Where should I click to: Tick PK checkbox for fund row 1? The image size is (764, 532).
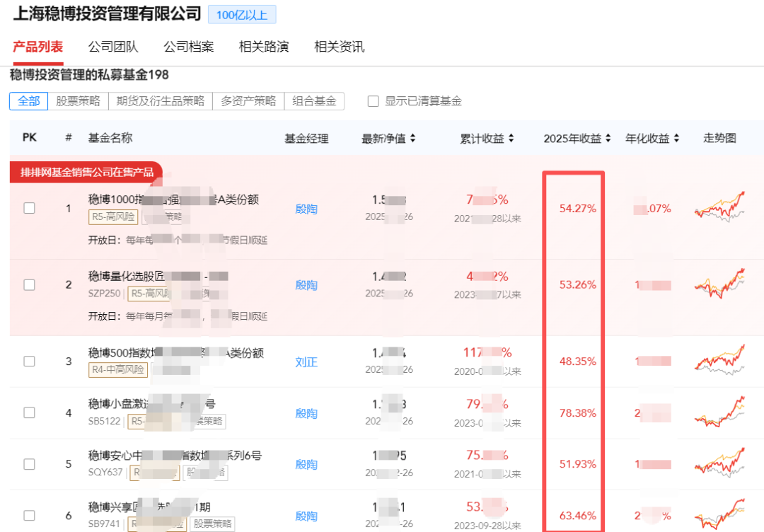pyautogui.click(x=29, y=208)
